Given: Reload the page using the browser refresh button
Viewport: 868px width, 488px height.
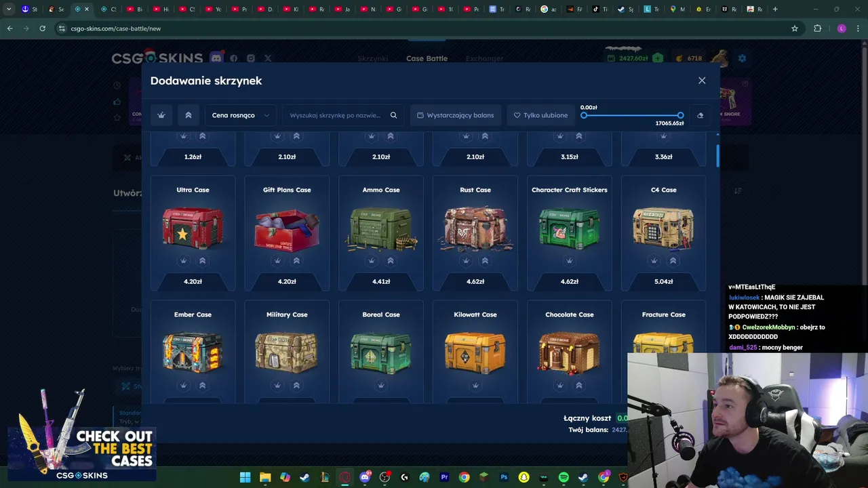Looking at the screenshot, I should click(x=42, y=28).
